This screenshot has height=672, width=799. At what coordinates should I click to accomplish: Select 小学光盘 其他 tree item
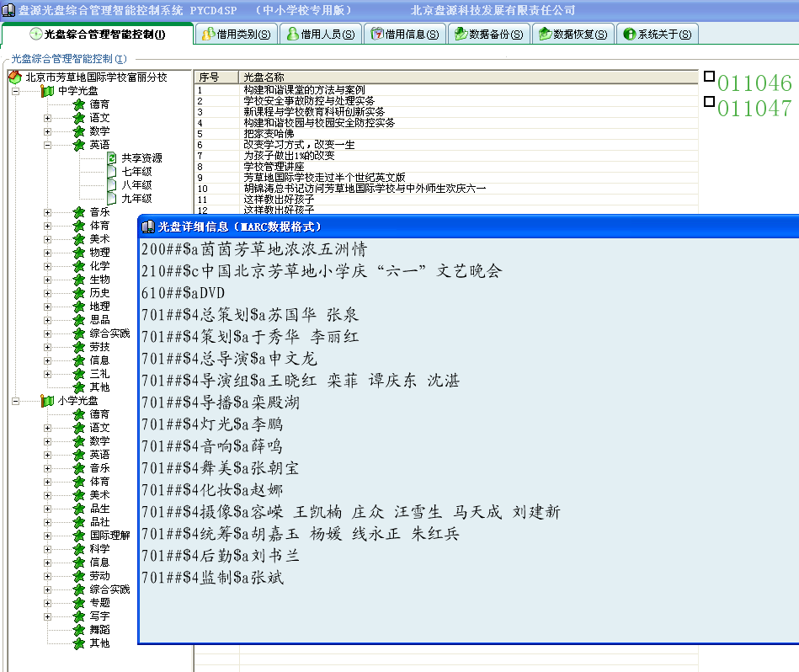click(100, 643)
